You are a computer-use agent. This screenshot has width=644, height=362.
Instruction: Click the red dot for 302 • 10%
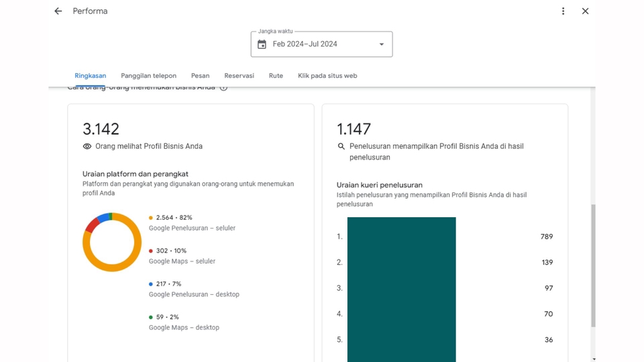tap(151, 251)
